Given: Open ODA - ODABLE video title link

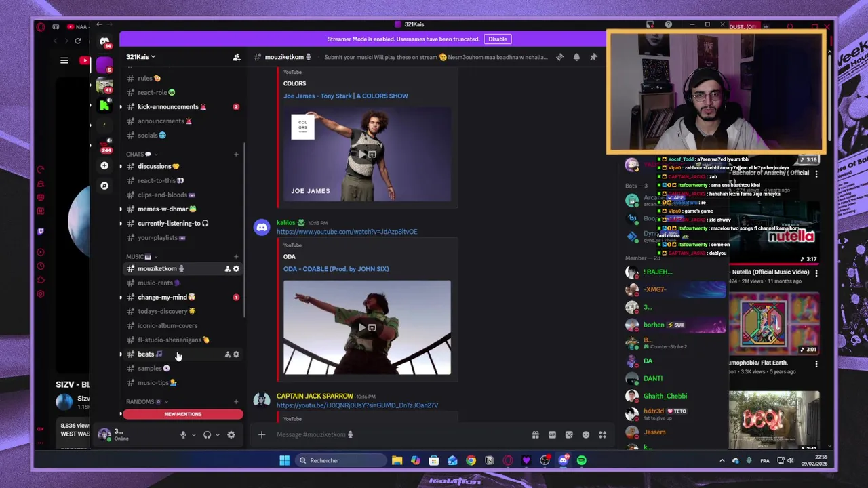Looking at the screenshot, I should [x=336, y=269].
